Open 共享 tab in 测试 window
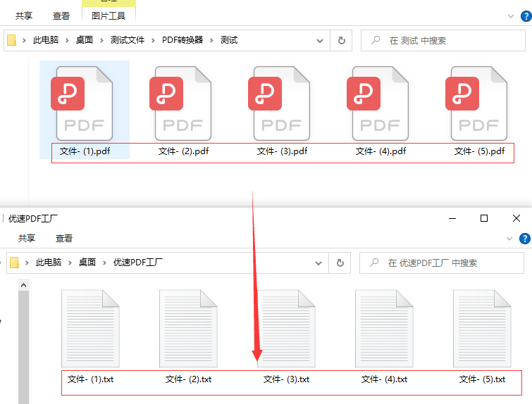 [x=24, y=16]
